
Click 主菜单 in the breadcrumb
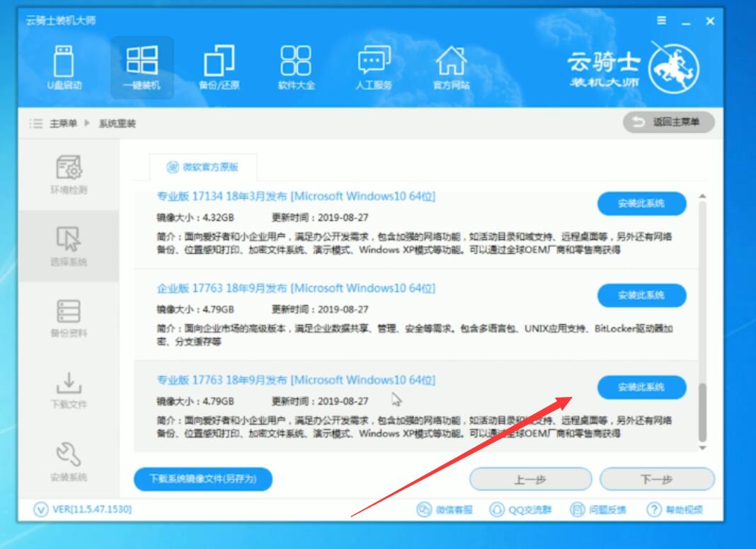click(x=63, y=124)
